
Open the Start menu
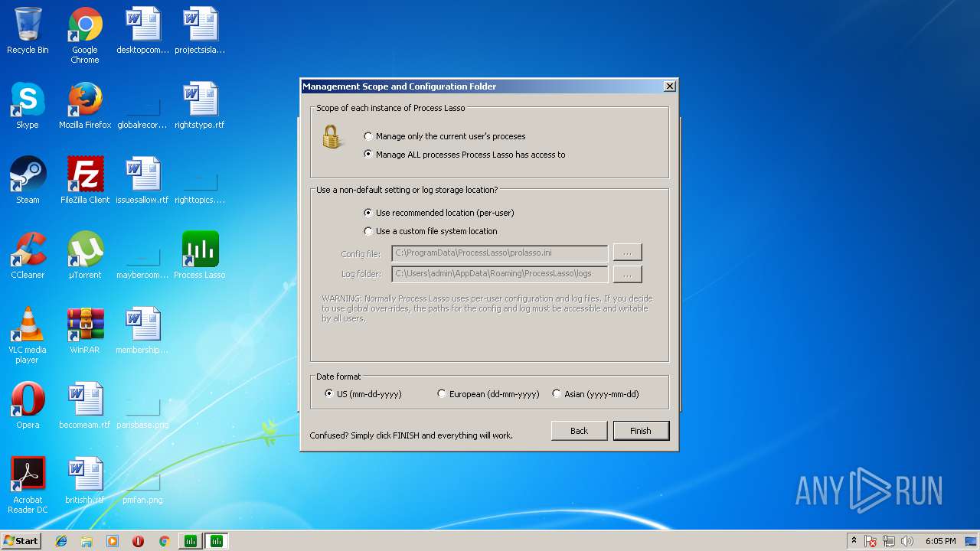[x=21, y=541]
